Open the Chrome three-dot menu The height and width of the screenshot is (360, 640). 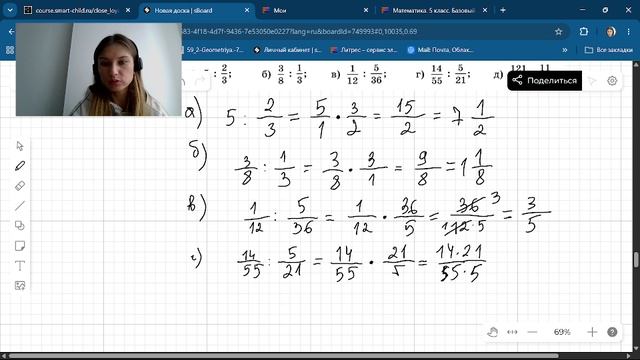pos(629,31)
